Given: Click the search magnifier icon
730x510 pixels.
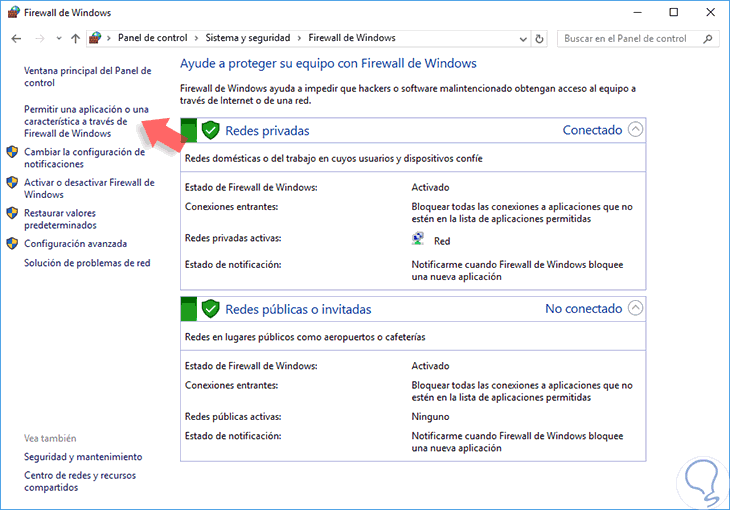Looking at the screenshot, I should tap(708, 39).
